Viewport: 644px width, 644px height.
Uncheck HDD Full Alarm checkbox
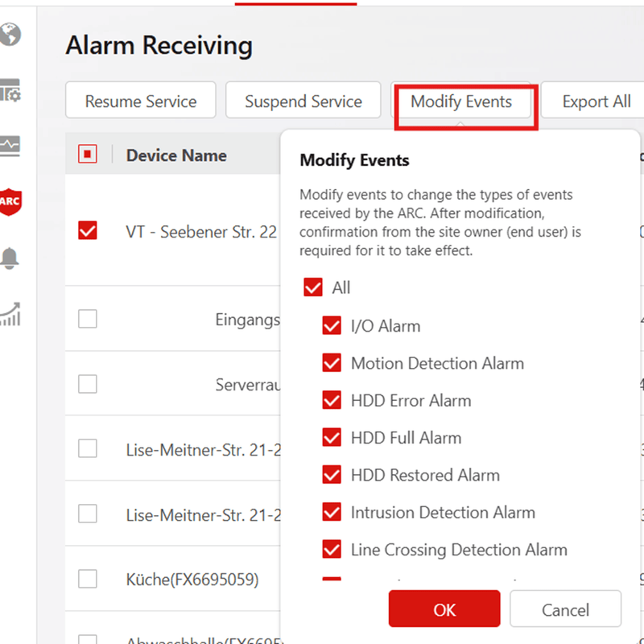332,437
